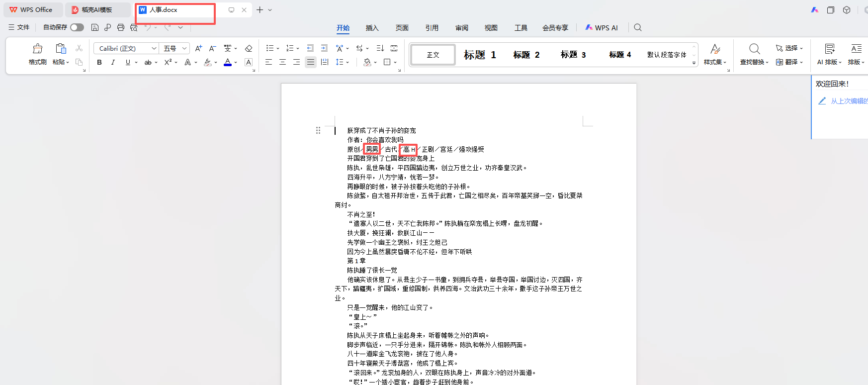Screen dimensions: 868x385
Task: Open the Translate (翻译) dropdown
Action: coord(789,62)
